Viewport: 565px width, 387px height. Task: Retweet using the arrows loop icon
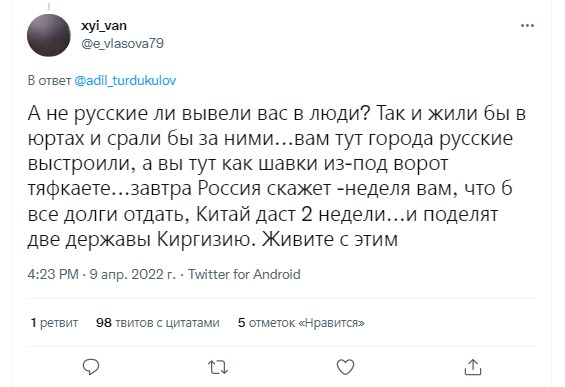point(218,368)
